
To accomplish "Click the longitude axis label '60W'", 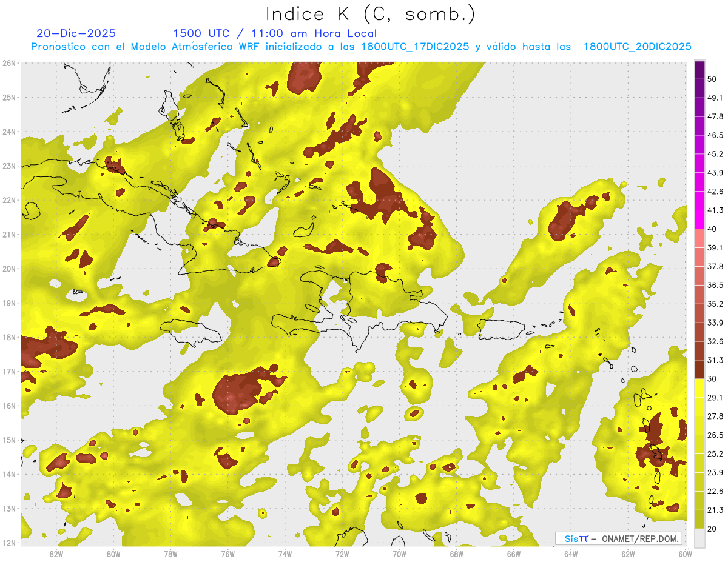I will click(x=685, y=554).
